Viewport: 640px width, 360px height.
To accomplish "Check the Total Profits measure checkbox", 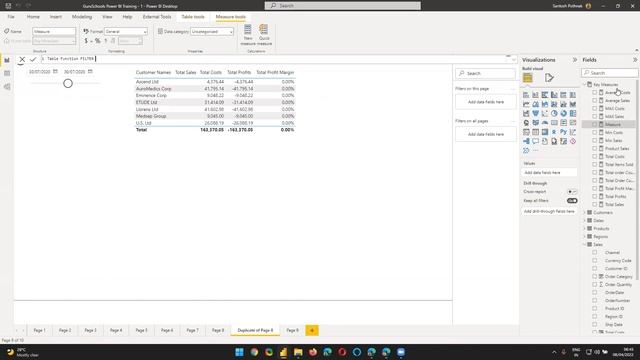I will pos(595,196).
